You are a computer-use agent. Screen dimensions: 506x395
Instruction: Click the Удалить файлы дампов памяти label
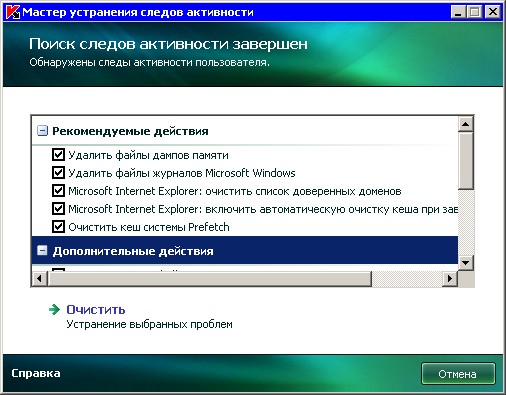(x=148, y=155)
